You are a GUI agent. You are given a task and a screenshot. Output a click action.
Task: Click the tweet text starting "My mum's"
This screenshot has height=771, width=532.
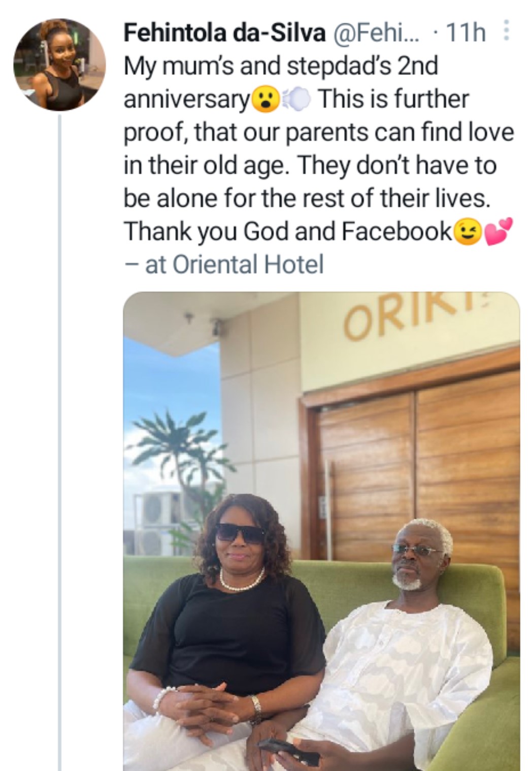click(280, 67)
